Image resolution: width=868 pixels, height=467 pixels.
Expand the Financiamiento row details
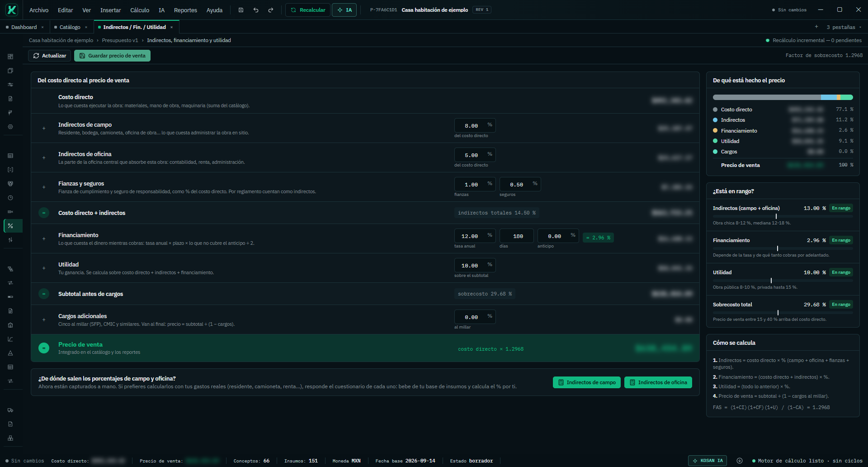(x=44, y=238)
